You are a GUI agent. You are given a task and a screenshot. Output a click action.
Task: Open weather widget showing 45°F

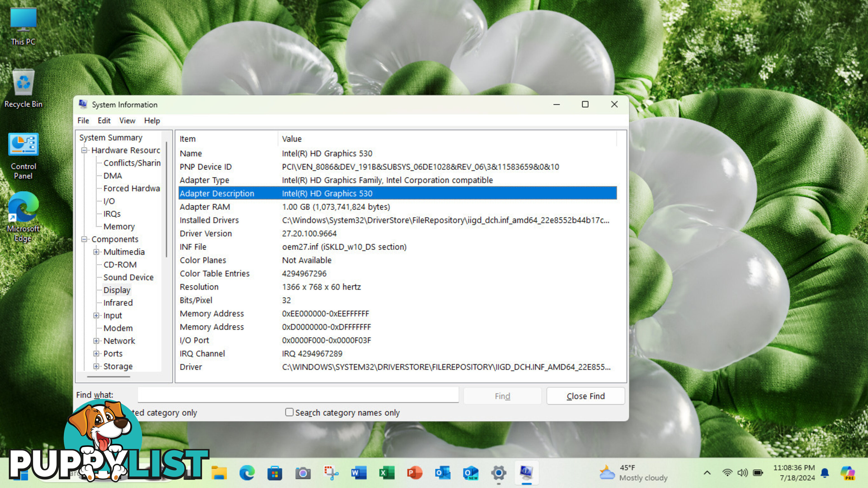pyautogui.click(x=633, y=472)
